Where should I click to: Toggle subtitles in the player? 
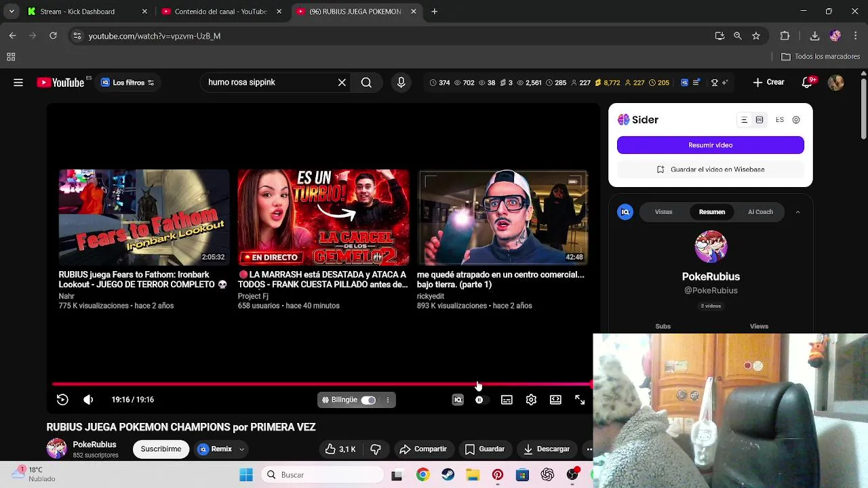click(507, 400)
